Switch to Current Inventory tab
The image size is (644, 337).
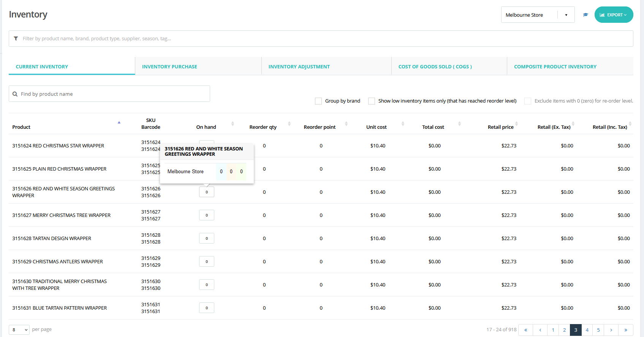tap(72, 66)
